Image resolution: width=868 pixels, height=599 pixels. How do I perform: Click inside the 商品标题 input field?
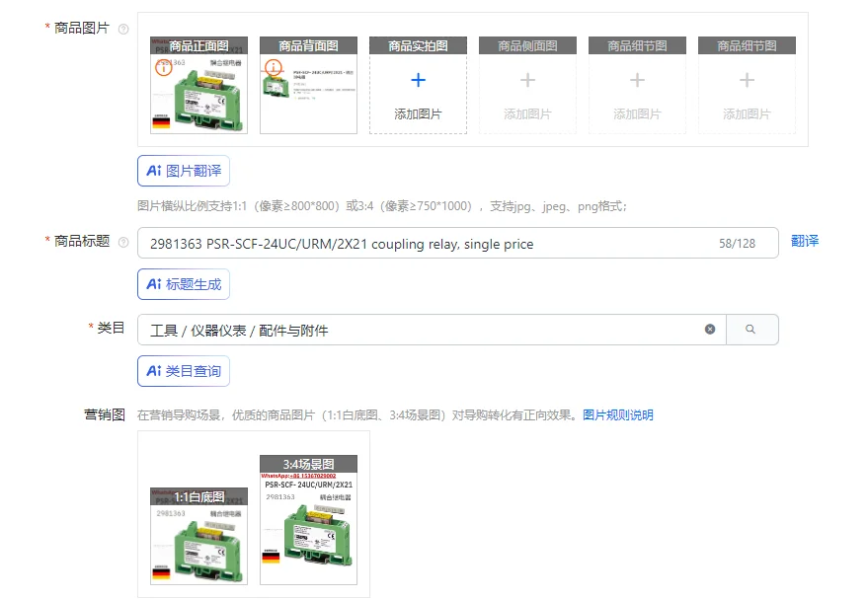458,243
